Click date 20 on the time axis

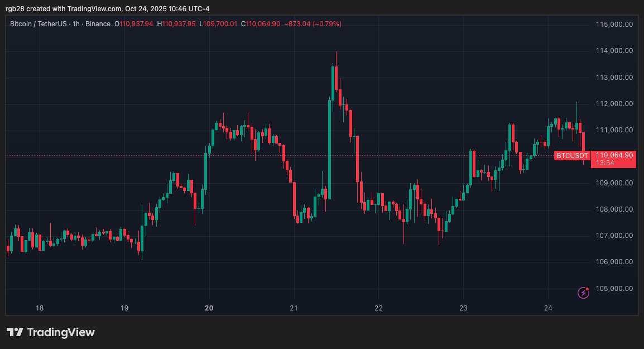(209, 308)
